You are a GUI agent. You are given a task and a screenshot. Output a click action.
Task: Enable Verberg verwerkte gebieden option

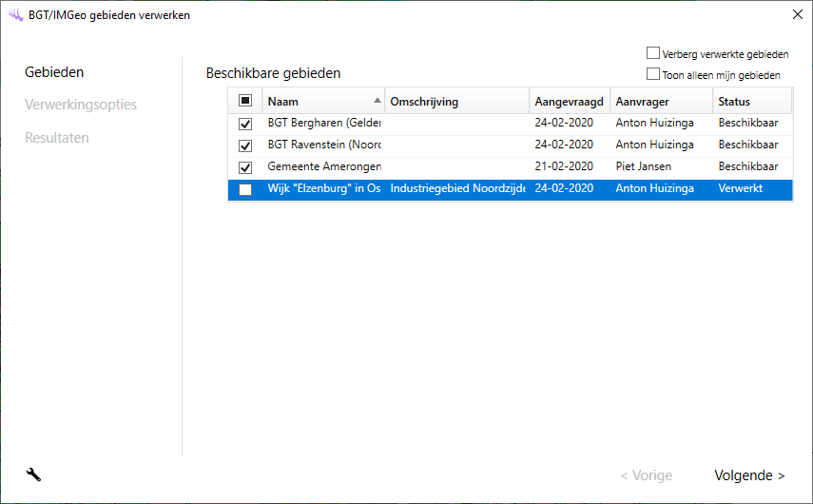[653, 54]
